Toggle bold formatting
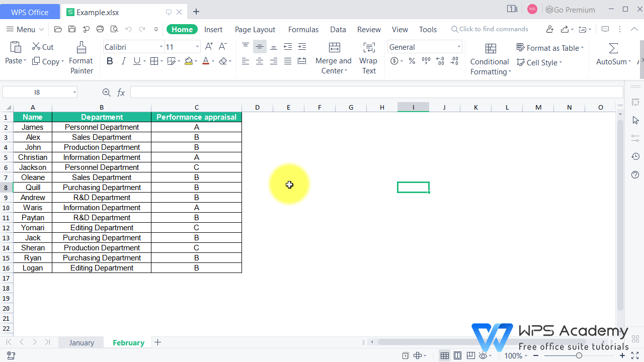 point(110,61)
